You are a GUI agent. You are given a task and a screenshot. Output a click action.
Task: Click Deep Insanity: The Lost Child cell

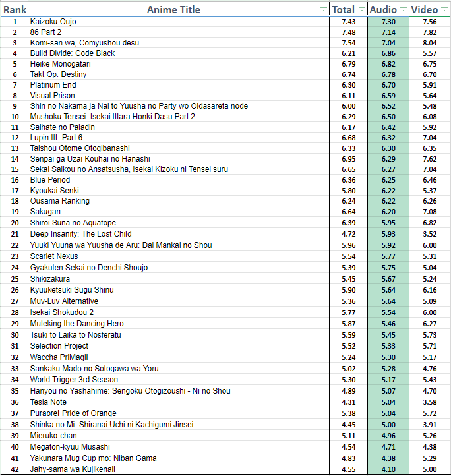(x=179, y=234)
